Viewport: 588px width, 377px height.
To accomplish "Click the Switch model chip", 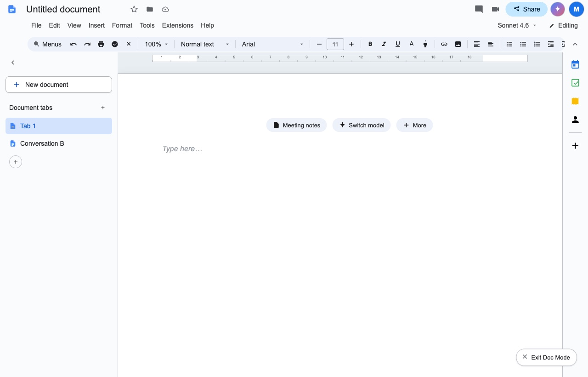I will (x=362, y=125).
